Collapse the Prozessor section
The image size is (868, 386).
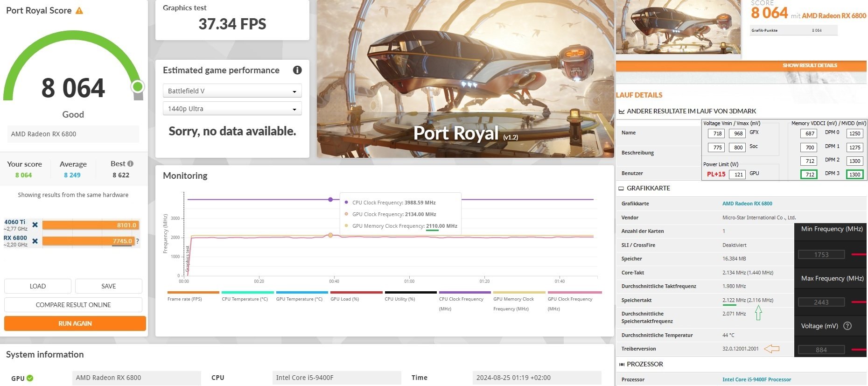(x=622, y=365)
